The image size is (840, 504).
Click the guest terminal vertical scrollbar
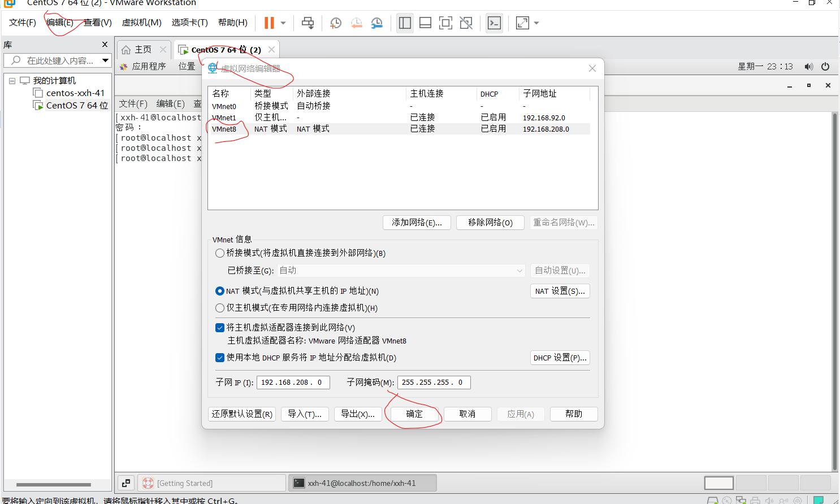coord(834,291)
